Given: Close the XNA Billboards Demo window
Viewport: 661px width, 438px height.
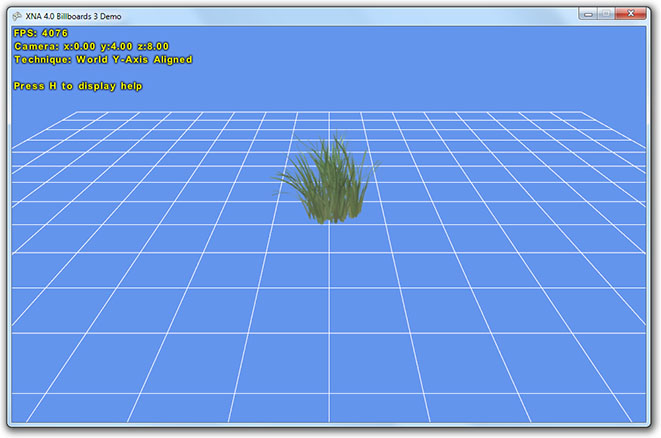Looking at the screenshot, I should [631, 14].
